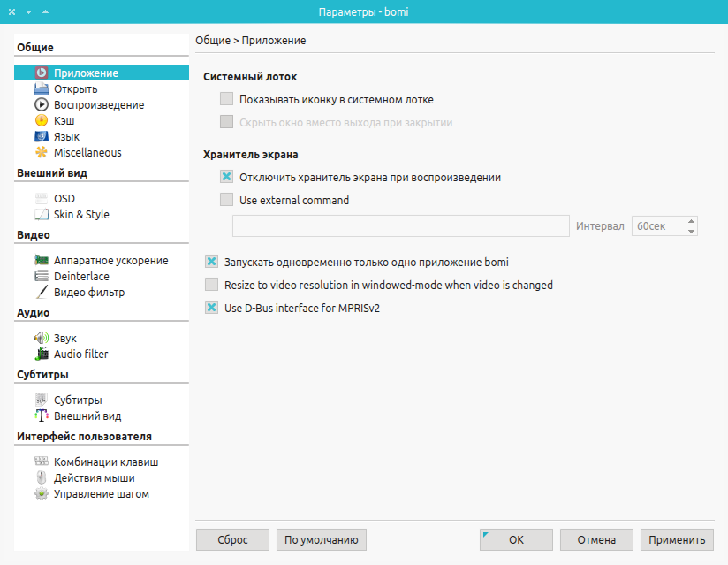The width and height of the screenshot is (728, 565).
Task: Open the Открыть folder icon
Action: point(42,88)
